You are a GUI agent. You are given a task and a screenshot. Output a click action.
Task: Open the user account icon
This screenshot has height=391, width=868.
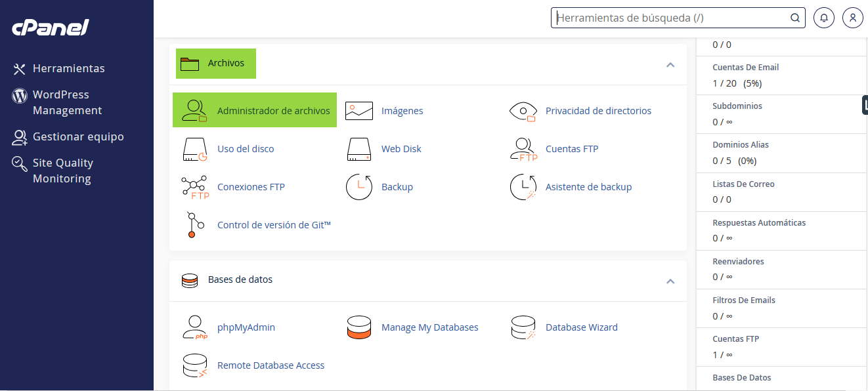tap(852, 18)
